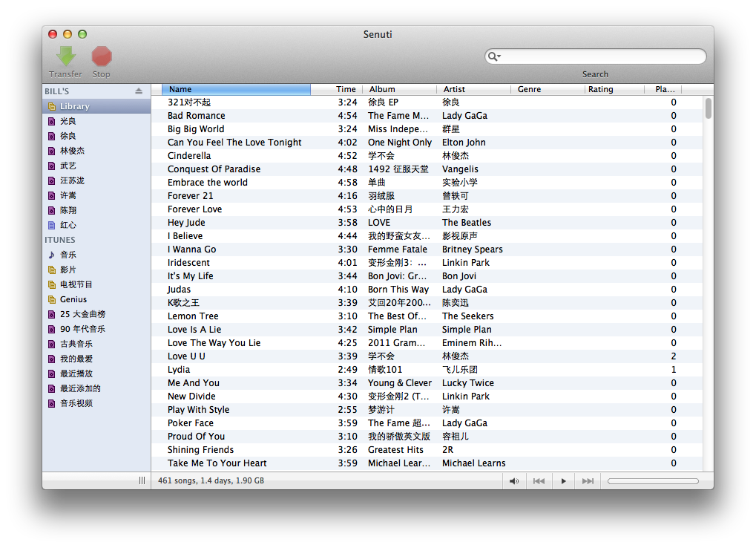The height and width of the screenshot is (548, 756).
Task: Open the 林俊杰 playlist
Action: tap(96, 151)
